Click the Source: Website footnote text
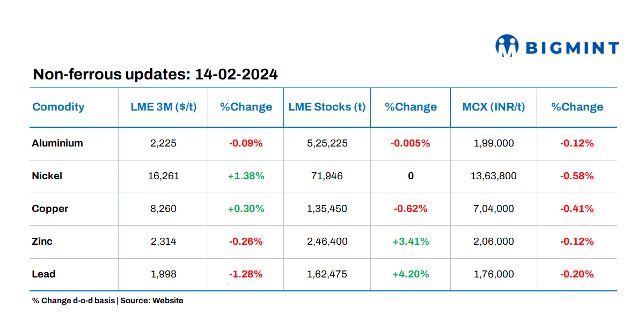This screenshot has width=644, height=322. (x=152, y=301)
